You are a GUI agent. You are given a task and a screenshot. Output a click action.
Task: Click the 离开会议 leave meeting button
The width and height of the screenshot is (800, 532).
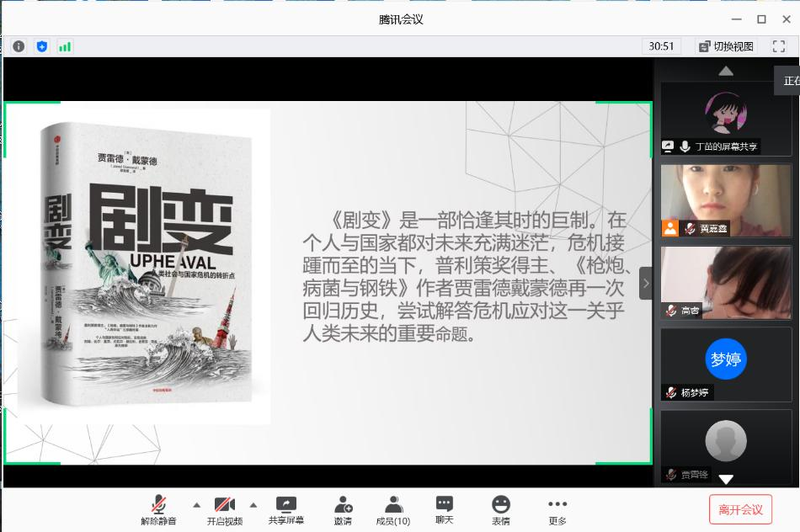click(x=740, y=509)
